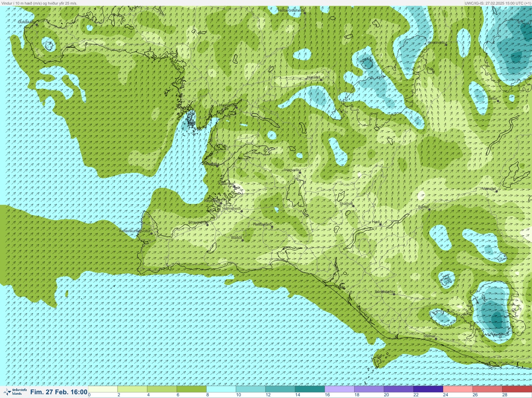Image resolution: width=532 pixels, height=398 pixels.
Task: Select the 24–26 m/s pink legend swatch
Action: (x=457, y=389)
